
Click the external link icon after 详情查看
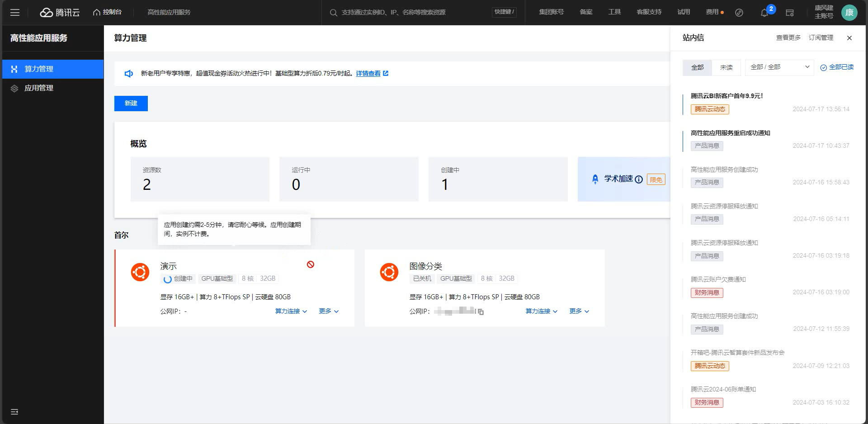(x=386, y=73)
